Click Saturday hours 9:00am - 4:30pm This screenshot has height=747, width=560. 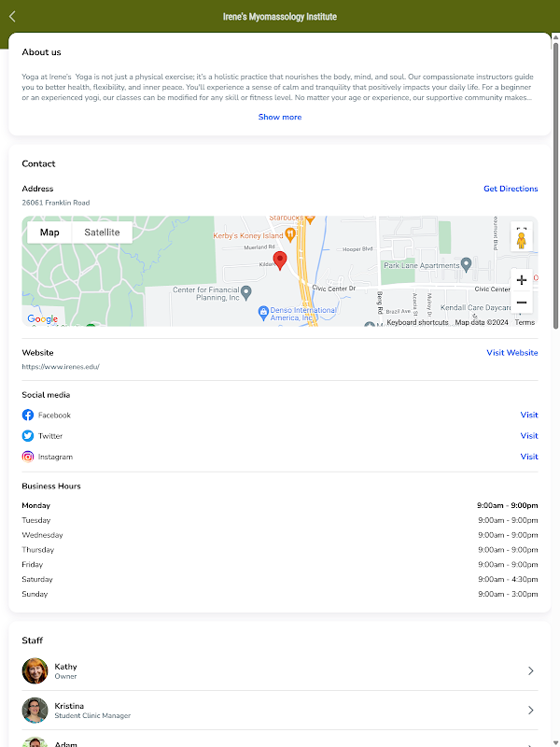(508, 580)
